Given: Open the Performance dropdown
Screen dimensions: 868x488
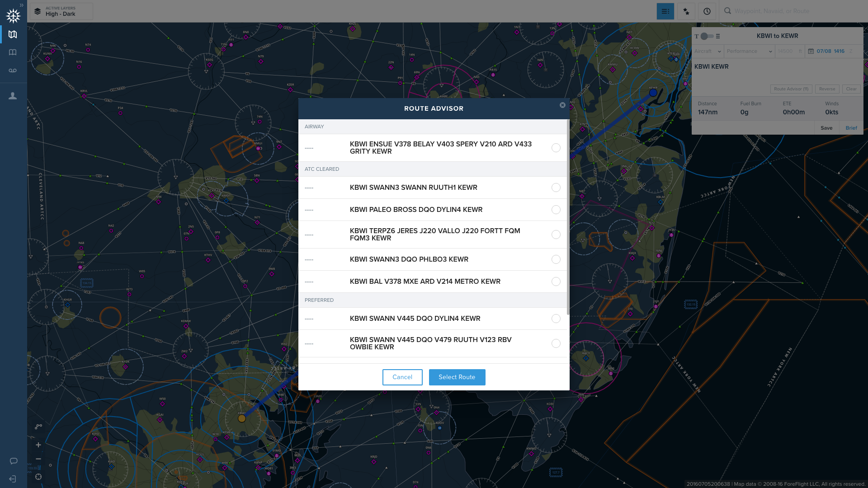Looking at the screenshot, I should point(749,51).
